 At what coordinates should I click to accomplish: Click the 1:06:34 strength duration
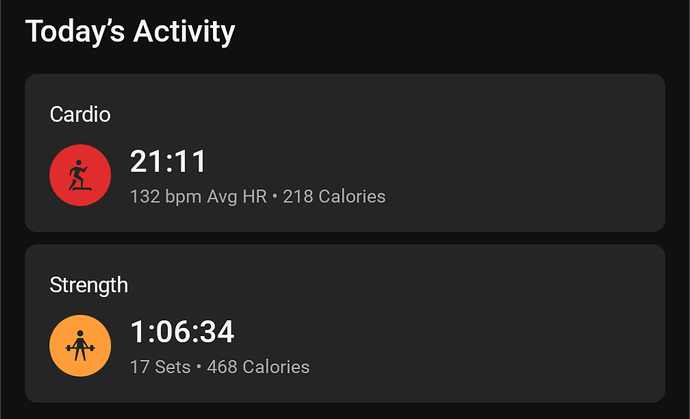pyautogui.click(x=182, y=332)
